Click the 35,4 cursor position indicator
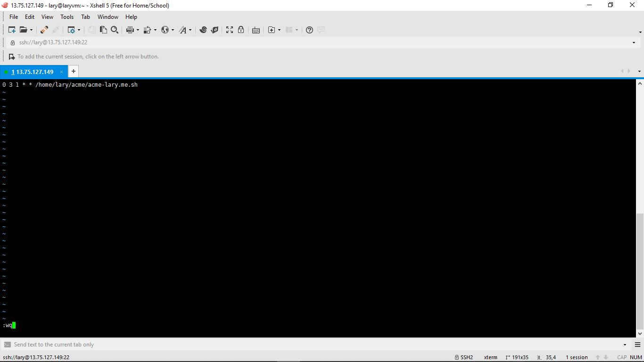644x362 pixels. [x=547, y=357]
